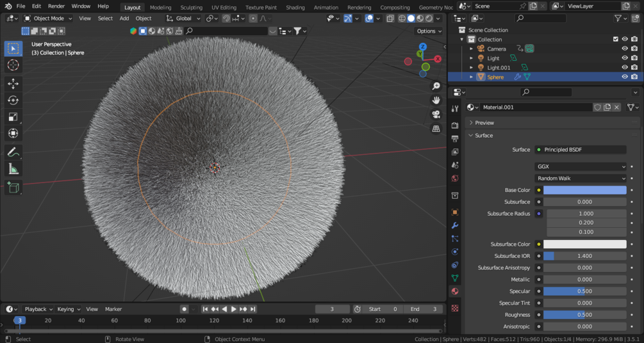644x343 pixels.
Task: Open the Global transform orientation dropdown
Action: pos(183,19)
